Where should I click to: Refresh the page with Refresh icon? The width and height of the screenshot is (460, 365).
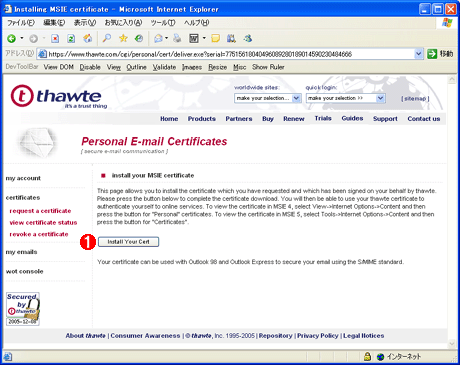71,39
